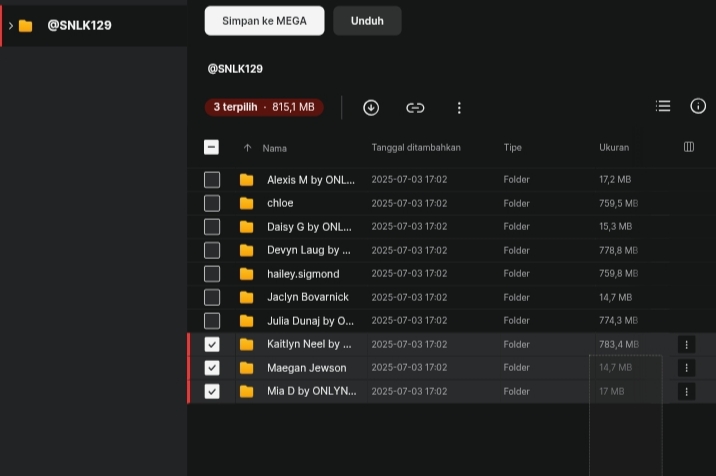The height and width of the screenshot is (476, 716).
Task: Uncheck the Kaitlyn Neel folder checkbox
Action: [x=212, y=344]
